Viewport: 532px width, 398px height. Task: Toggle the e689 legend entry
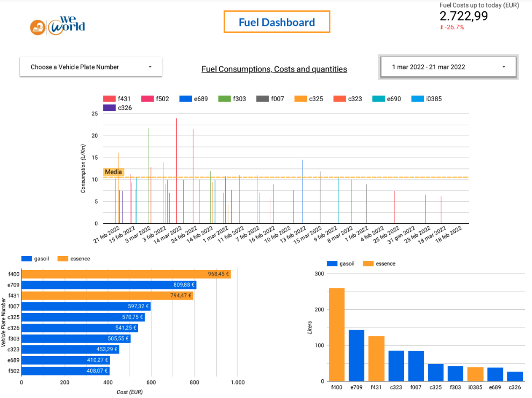coord(193,99)
